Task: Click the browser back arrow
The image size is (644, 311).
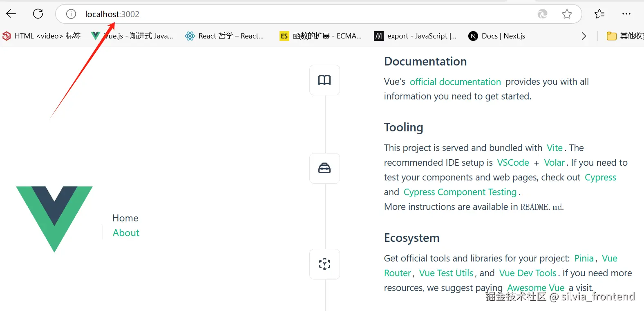Action: pyautogui.click(x=11, y=14)
